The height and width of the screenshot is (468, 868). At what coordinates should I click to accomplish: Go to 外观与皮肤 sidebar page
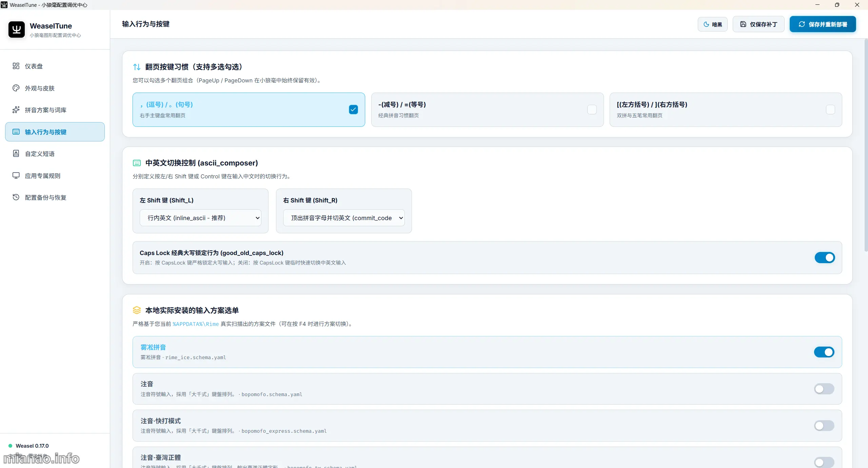55,88
